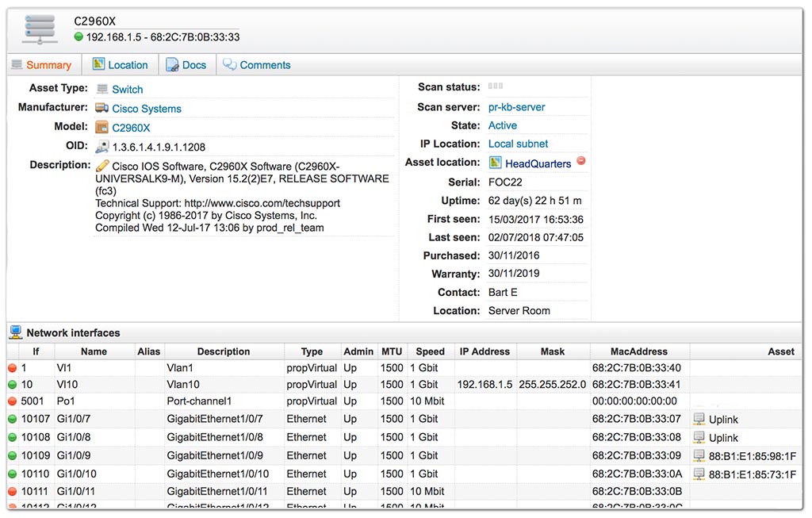Click the green online status dot beside 192.168.1.5
The image size is (812, 518).
pyautogui.click(x=79, y=36)
